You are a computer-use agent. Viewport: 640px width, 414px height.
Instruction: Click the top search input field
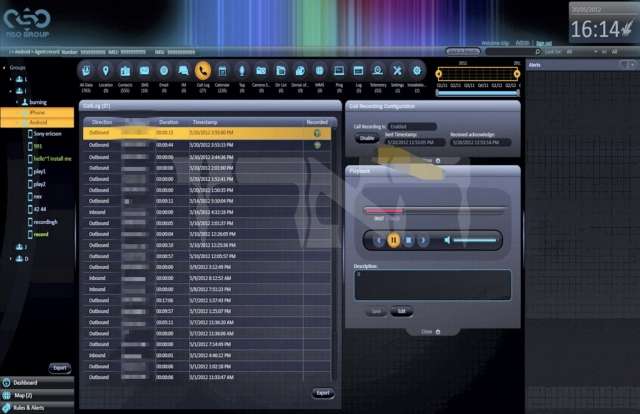click(510, 52)
